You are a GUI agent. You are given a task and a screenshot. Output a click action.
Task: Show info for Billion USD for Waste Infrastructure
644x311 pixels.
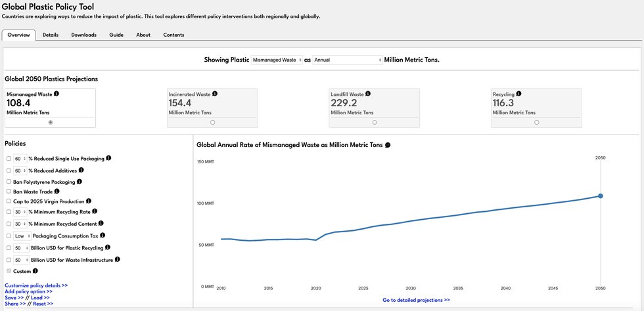point(118,259)
